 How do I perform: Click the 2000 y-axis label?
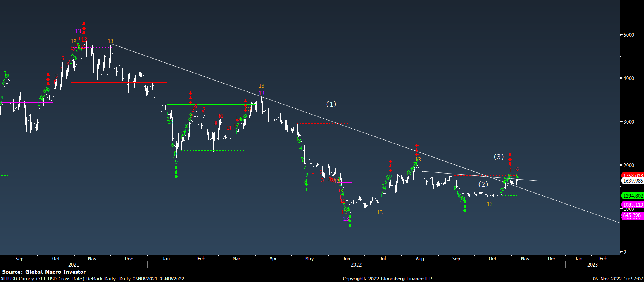point(629,165)
